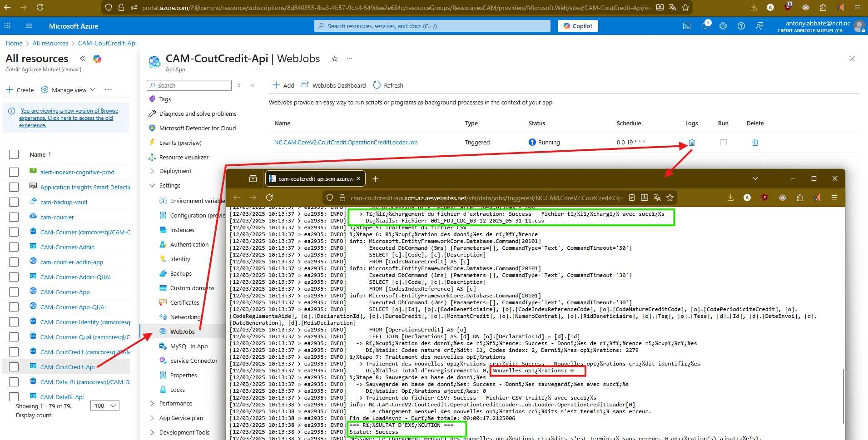This screenshot has height=440, width=868.
Task: Open Azure Cloud Shell icon
Action: (687, 26)
